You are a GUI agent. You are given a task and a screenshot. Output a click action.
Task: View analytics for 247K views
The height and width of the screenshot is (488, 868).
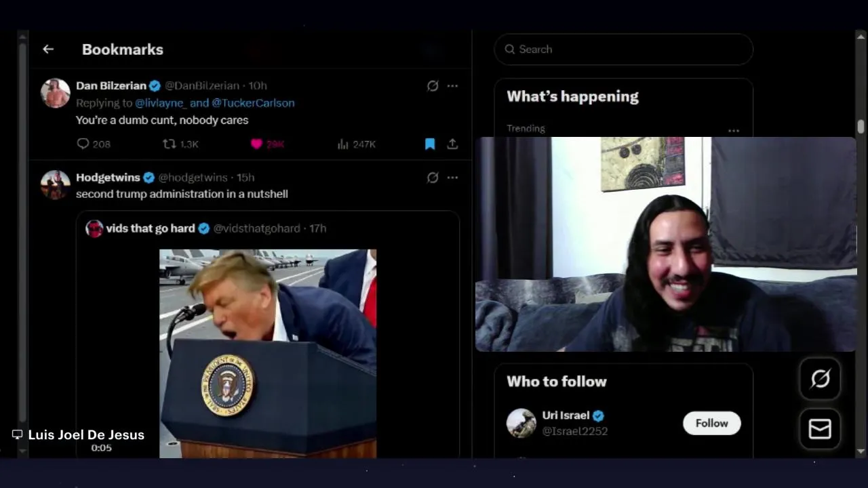coord(357,144)
